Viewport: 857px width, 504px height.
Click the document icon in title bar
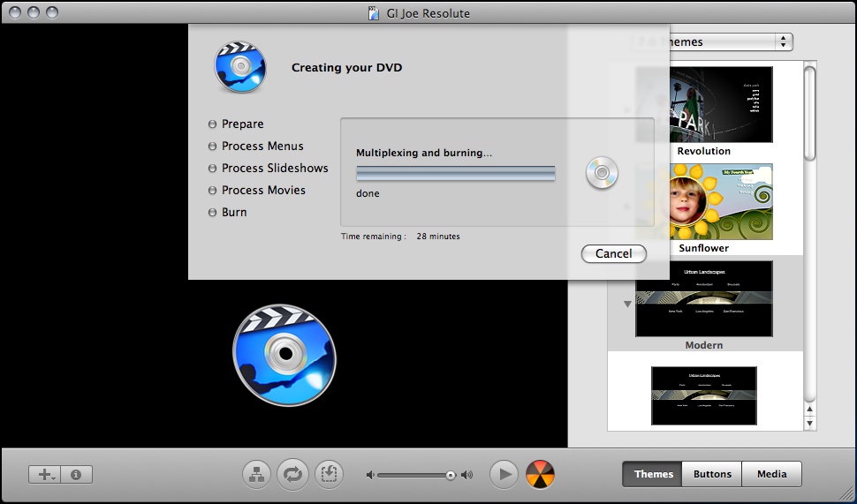point(374,13)
